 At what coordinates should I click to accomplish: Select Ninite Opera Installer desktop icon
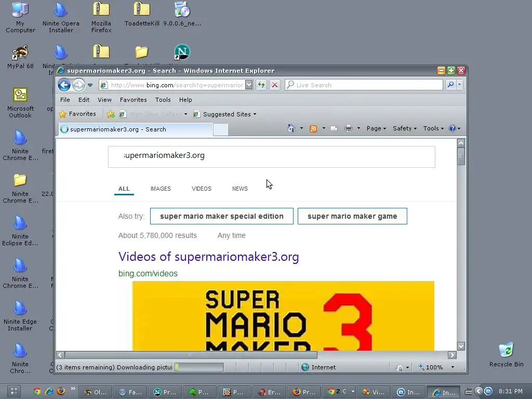[x=61, y=18]
